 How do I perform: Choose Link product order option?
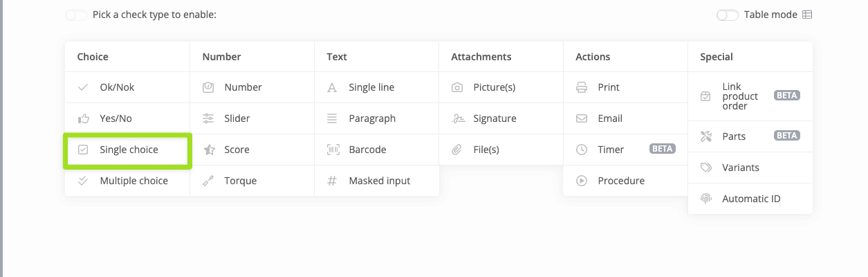coord(740,96)
